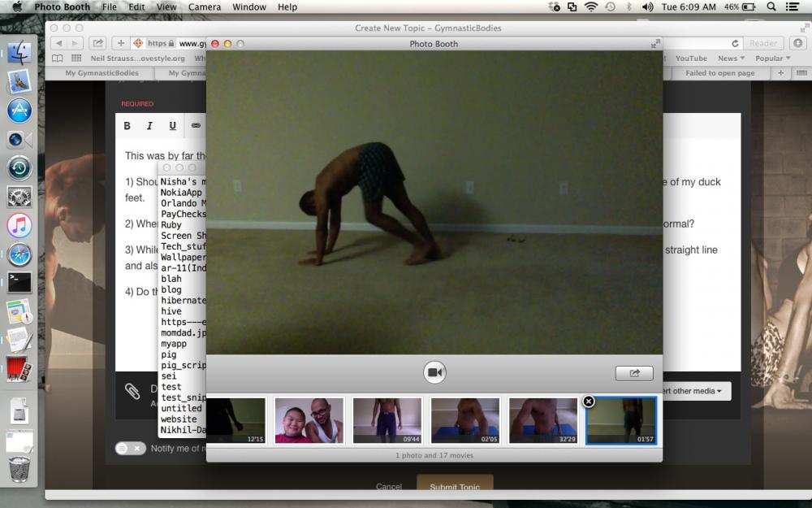Click Cancel beside Submit Topic
812x508 pixels.
coord(389,486)
